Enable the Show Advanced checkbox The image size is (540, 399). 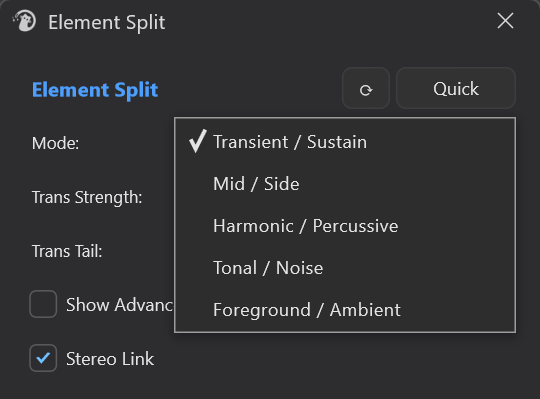(43, 304)
